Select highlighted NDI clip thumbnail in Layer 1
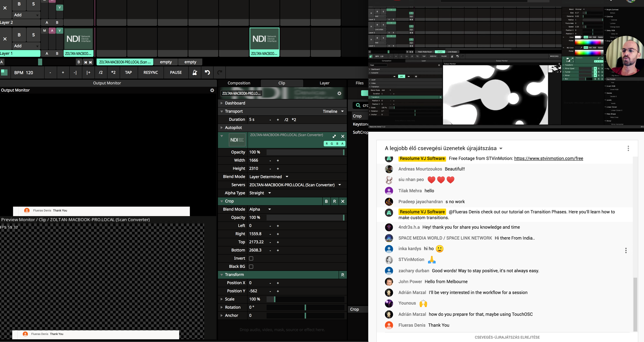The height and width of the screenshot is (342, 644). [x=264, y=39]
